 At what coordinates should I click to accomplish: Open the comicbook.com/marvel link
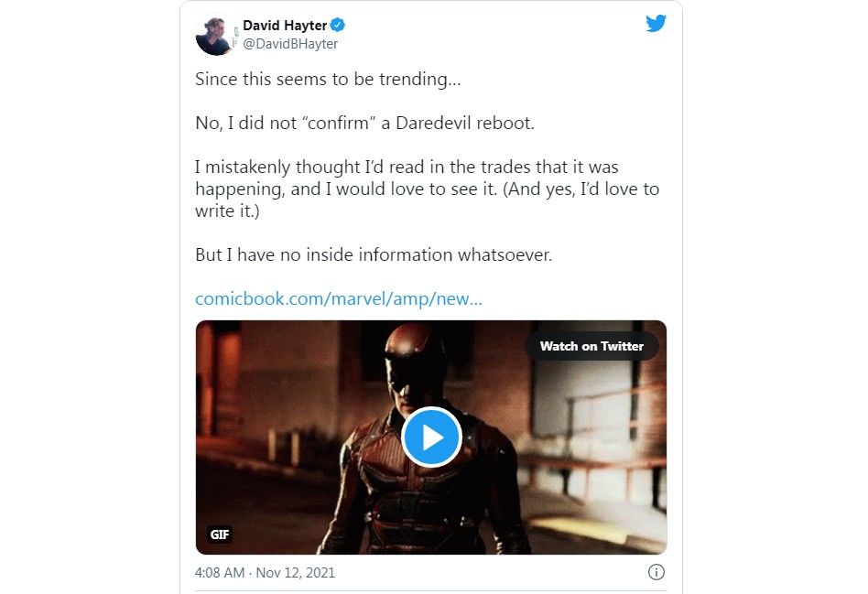tap(339, 299)
